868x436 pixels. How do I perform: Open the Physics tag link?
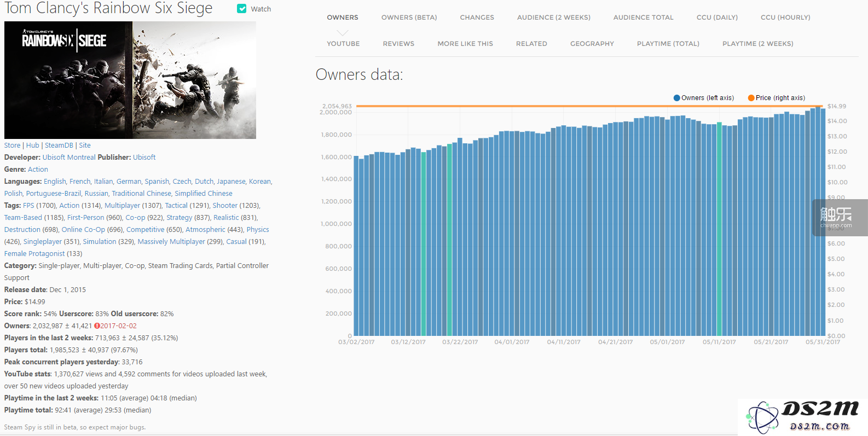tap(258, 230)
